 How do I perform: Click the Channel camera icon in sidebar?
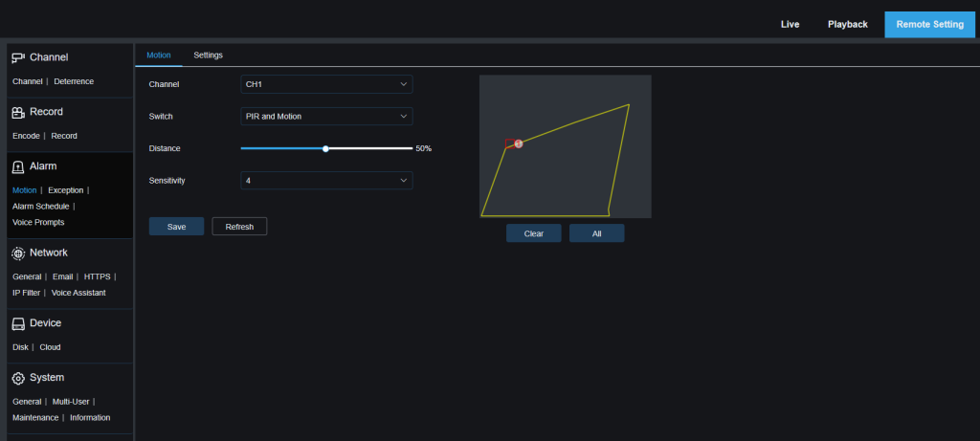pyautogui.click(x=18, y=57)
